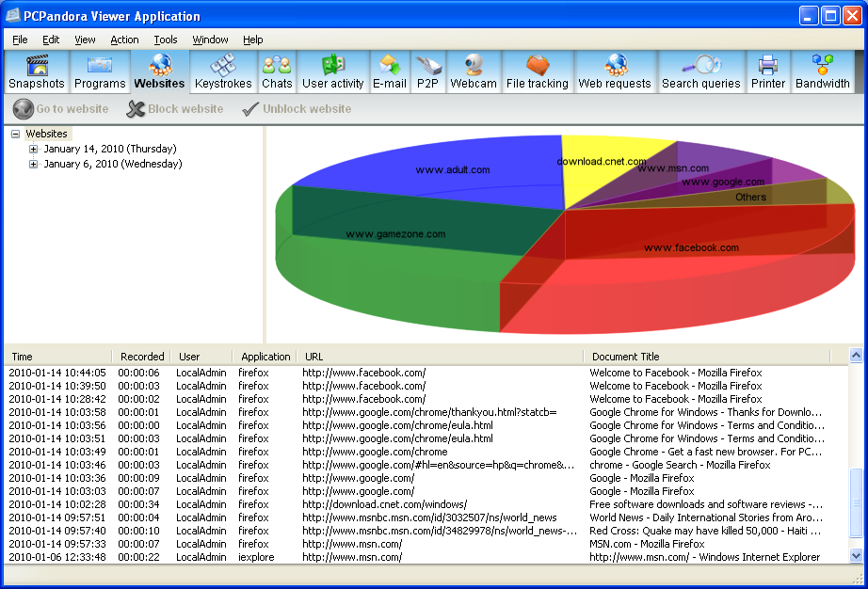This screenshot has height=589, width=868.
Task: Select the http://download.cnet.com/windows/ entry
Action: pos(426,504)
